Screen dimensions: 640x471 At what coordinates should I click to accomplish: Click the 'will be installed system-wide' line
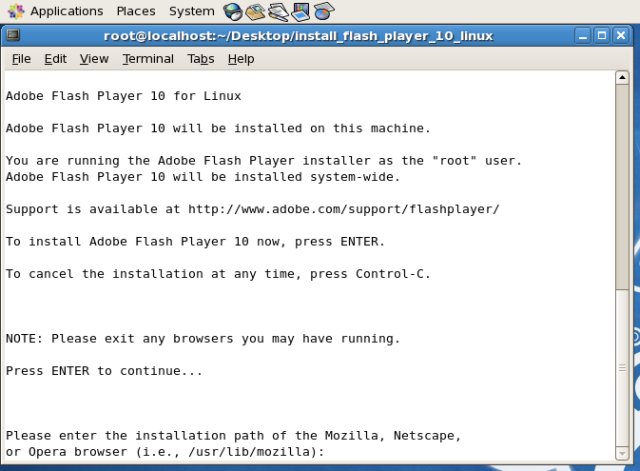(x=203, y=177)
